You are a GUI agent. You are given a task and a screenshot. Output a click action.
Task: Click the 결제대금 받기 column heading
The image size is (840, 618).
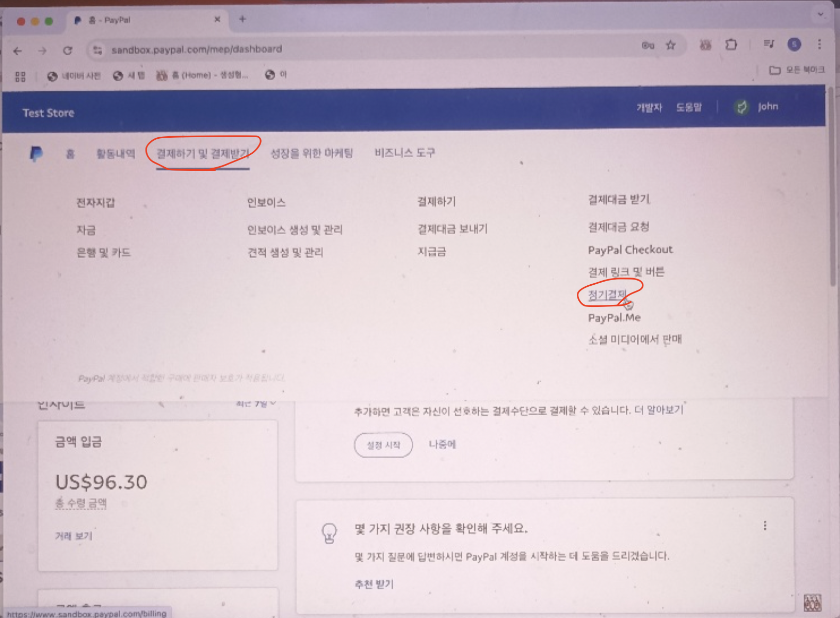point(619,200)
